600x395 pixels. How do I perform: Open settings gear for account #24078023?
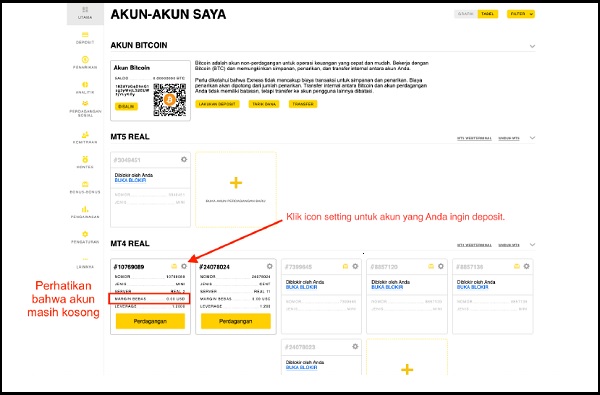[x=355, y=346]
